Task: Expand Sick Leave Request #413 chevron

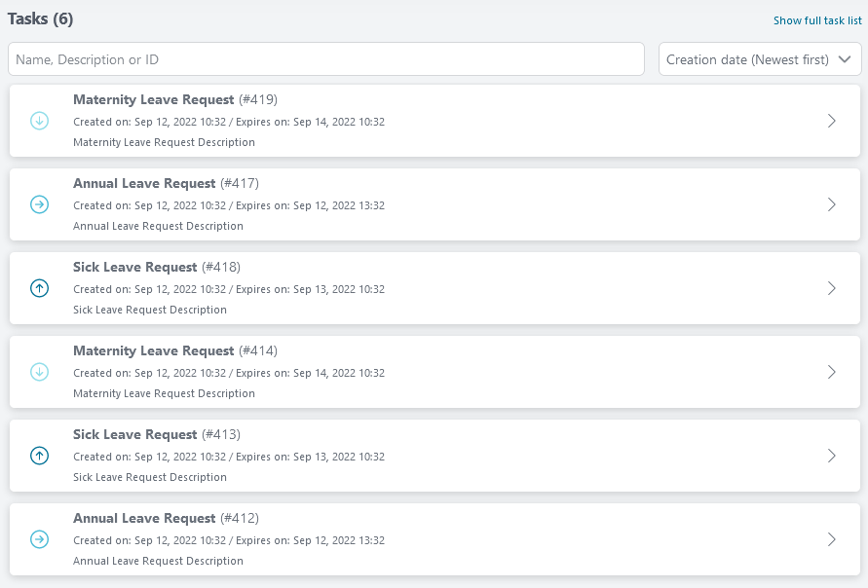Action: pos(831,456)
